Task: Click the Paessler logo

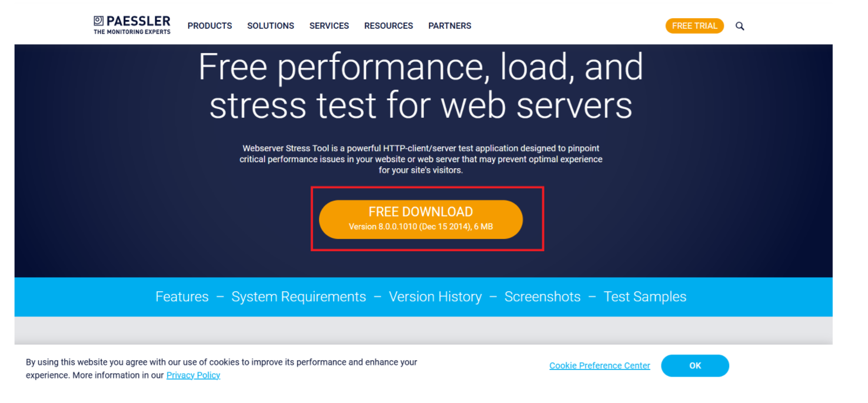Action: [132, 25]
